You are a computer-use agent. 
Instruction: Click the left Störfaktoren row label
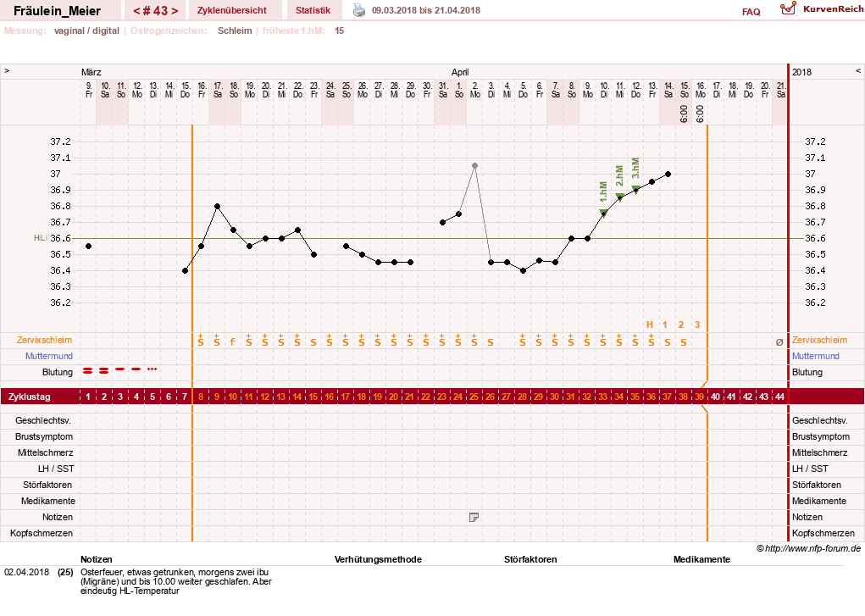pyautogui.click(x=47, y=485)
